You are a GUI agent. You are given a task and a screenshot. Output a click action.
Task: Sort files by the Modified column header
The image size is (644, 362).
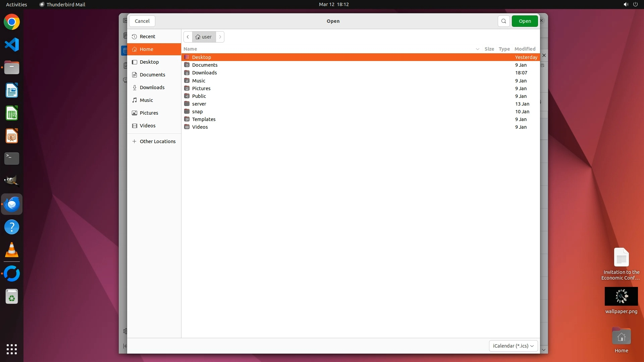pyautogui.click(x=525, y=49)
